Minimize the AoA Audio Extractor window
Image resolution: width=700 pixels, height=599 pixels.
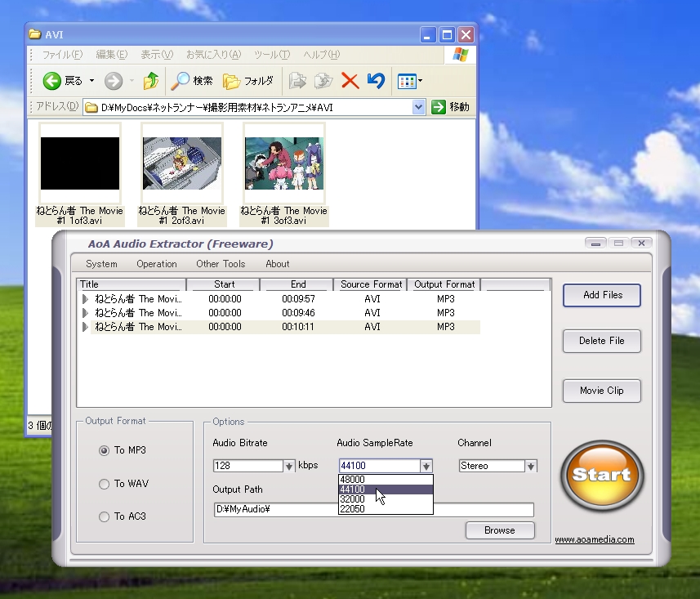(595, 243)
